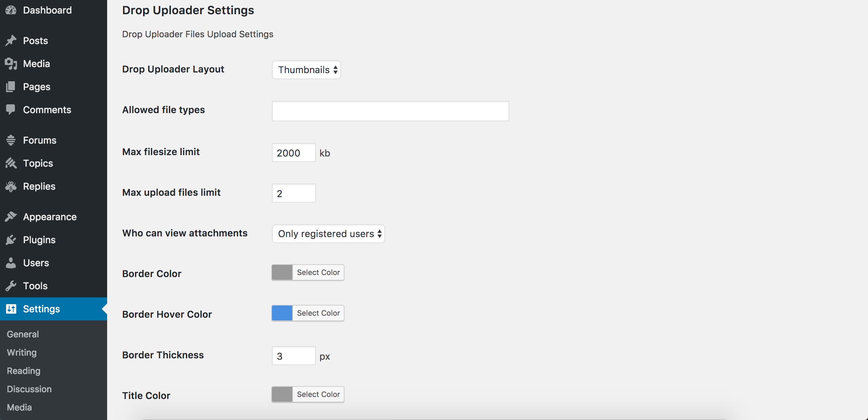Click the Max filesize limit input field

point(294,153)
